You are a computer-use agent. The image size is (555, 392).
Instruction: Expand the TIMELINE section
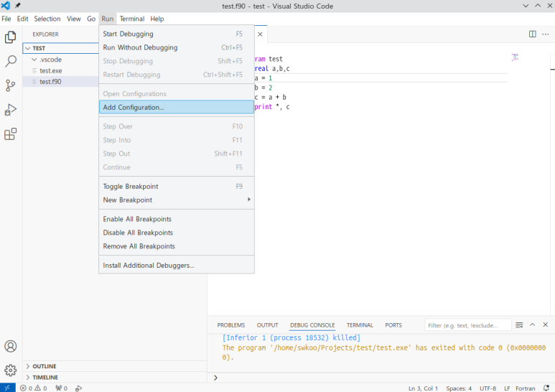point(28,378)
